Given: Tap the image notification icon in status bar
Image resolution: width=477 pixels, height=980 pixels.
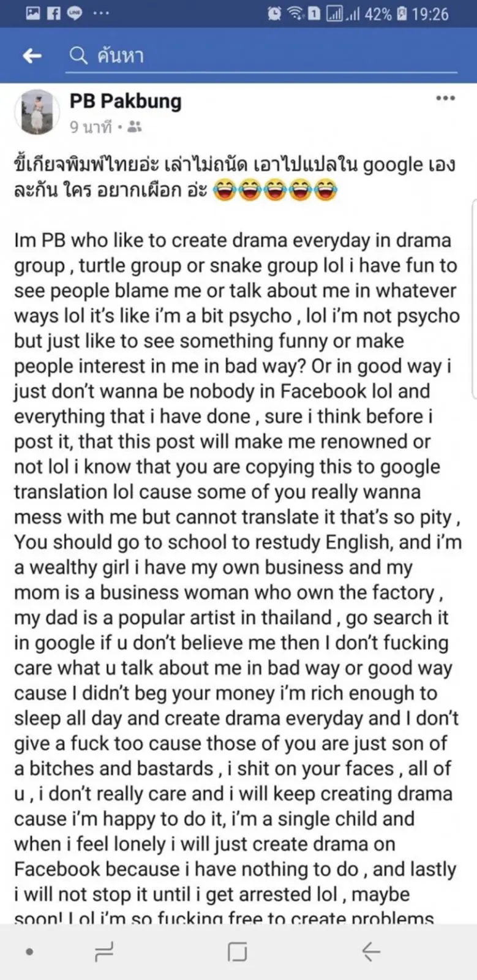Looking at the screenshot, I should click(x=34, y=13).
